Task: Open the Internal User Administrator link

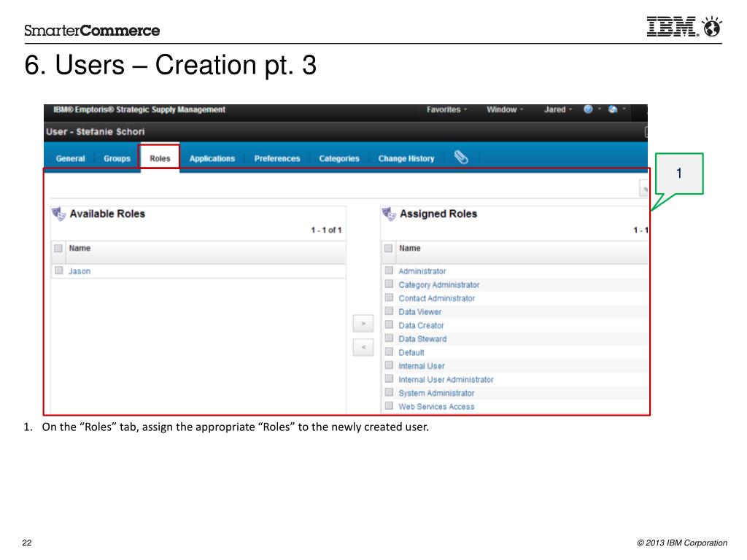Action: (446, 379)
